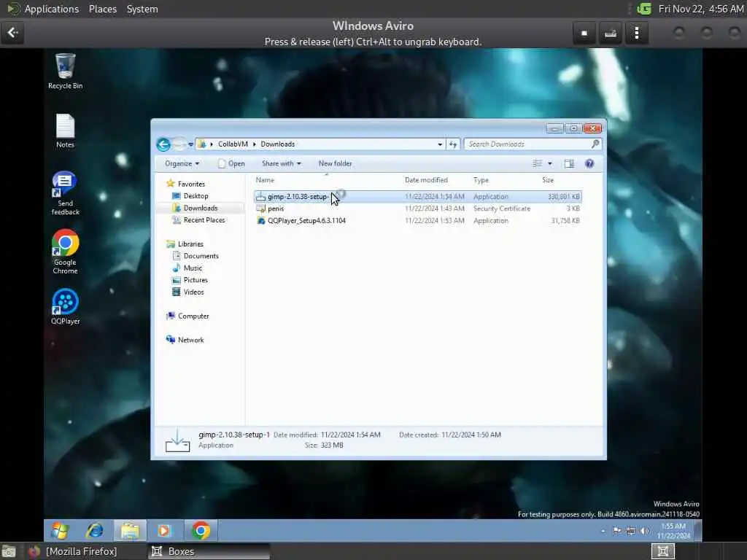Open the Places menu
Screen dimensions: 747x560
102,9
